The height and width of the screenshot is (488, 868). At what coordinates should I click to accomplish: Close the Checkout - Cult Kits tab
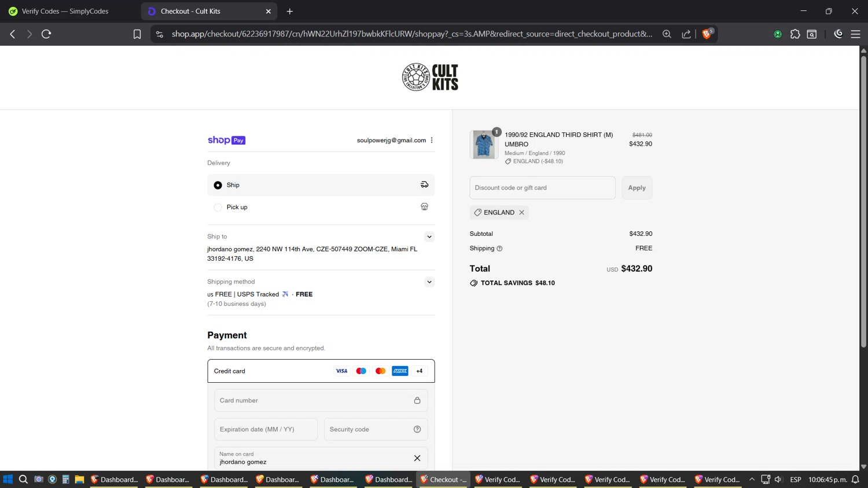pyautogui.click(x=269, y=12)
